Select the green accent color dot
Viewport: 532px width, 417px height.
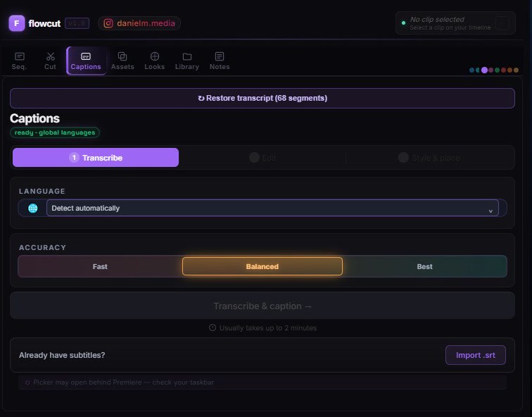coord(497,70)
